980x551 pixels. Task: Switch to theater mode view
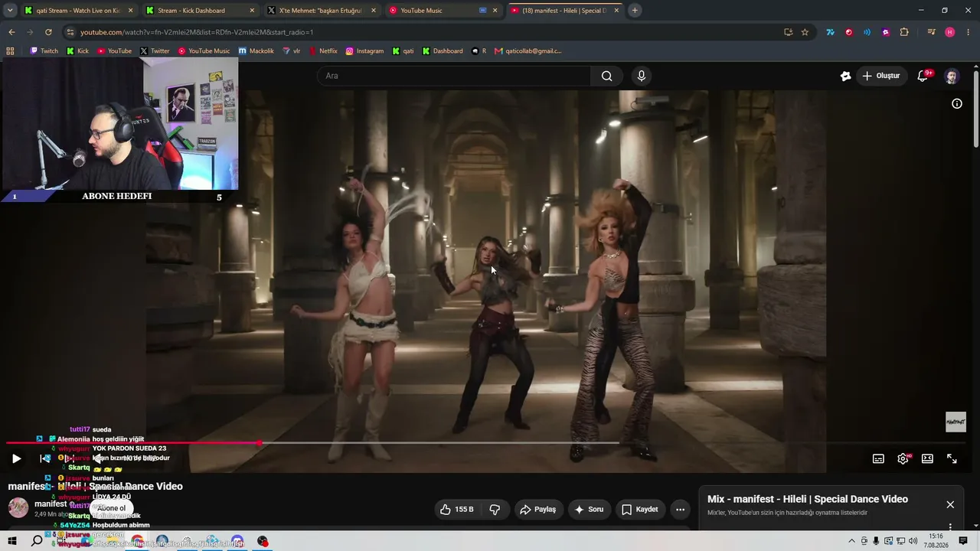click(927, 458)
